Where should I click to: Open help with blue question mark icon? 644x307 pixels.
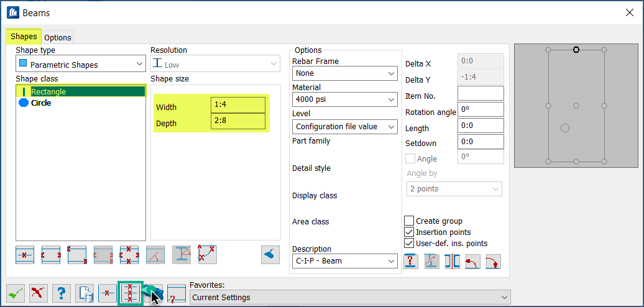pos(61,293)
